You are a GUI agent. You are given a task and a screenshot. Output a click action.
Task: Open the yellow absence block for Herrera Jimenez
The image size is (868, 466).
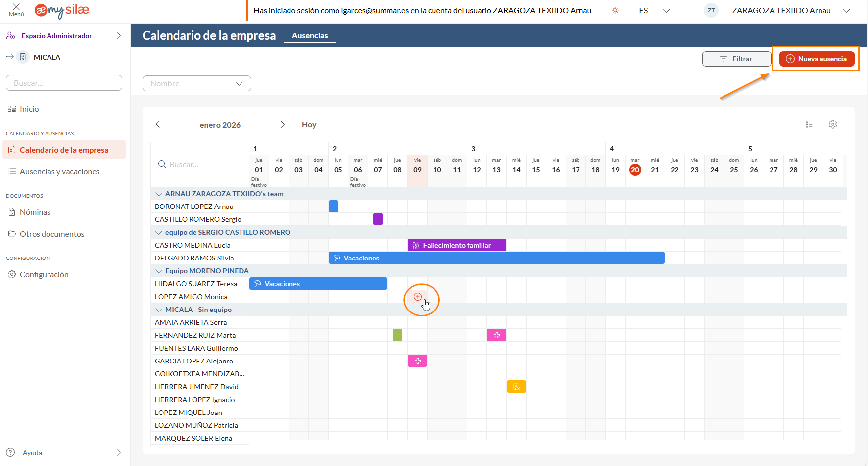pos(516,387)
